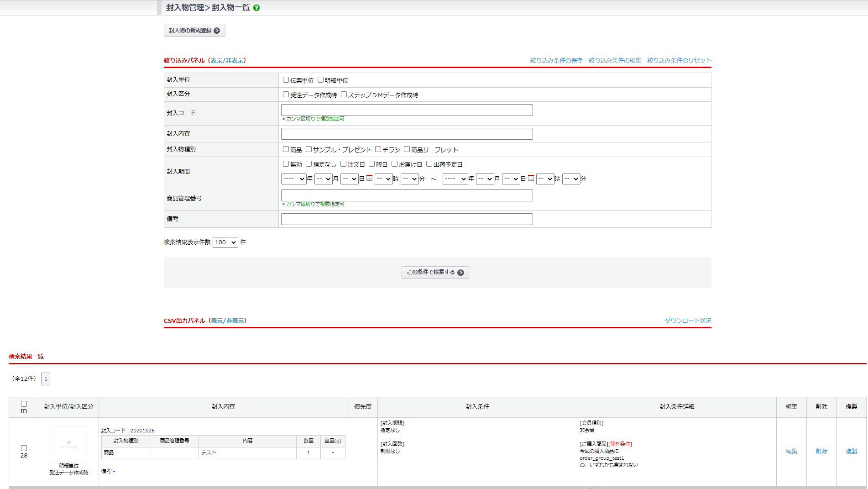The height and width of the screenshot is (489, 868).
Task: Open the end date calendar picker icon
Action: coord(531,178)
